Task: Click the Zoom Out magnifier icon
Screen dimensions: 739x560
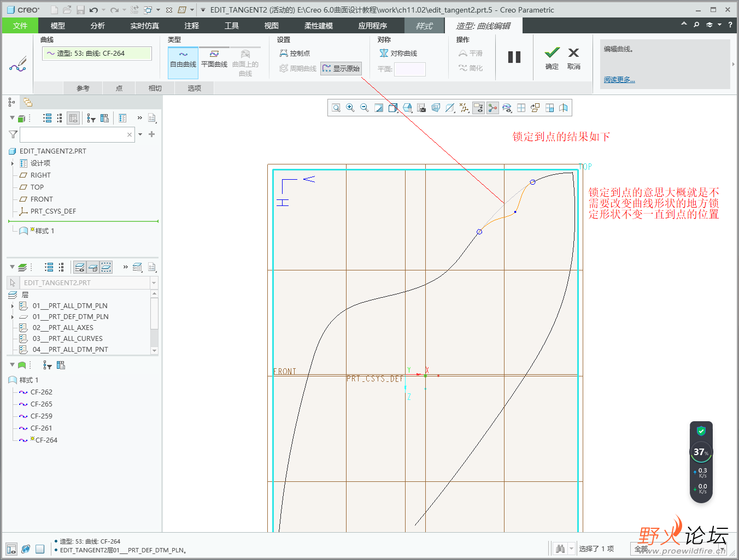Action: point(365,108)
